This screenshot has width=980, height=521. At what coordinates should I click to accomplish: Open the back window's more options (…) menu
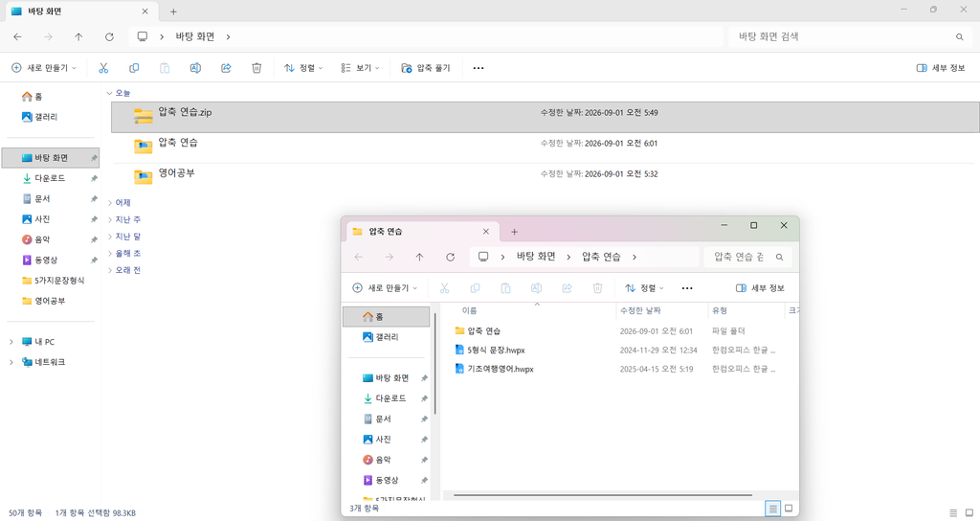pyautogui.click(x=479, y=68)
